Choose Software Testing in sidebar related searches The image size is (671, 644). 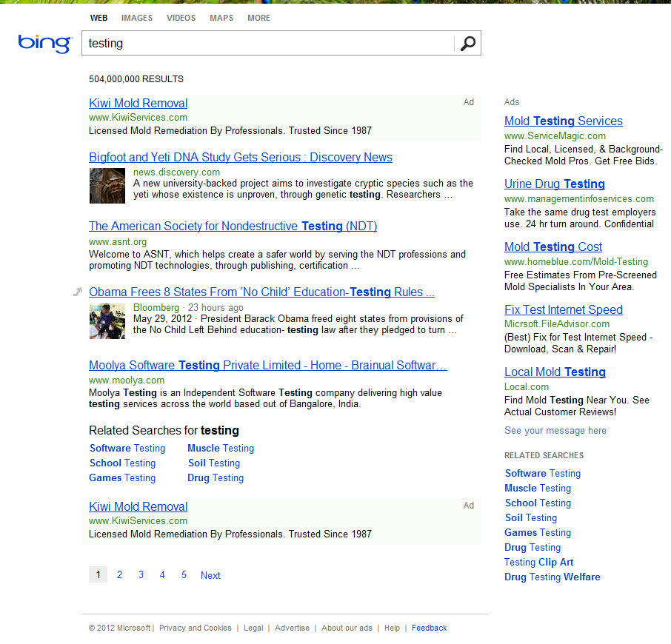tap(543, 474)
